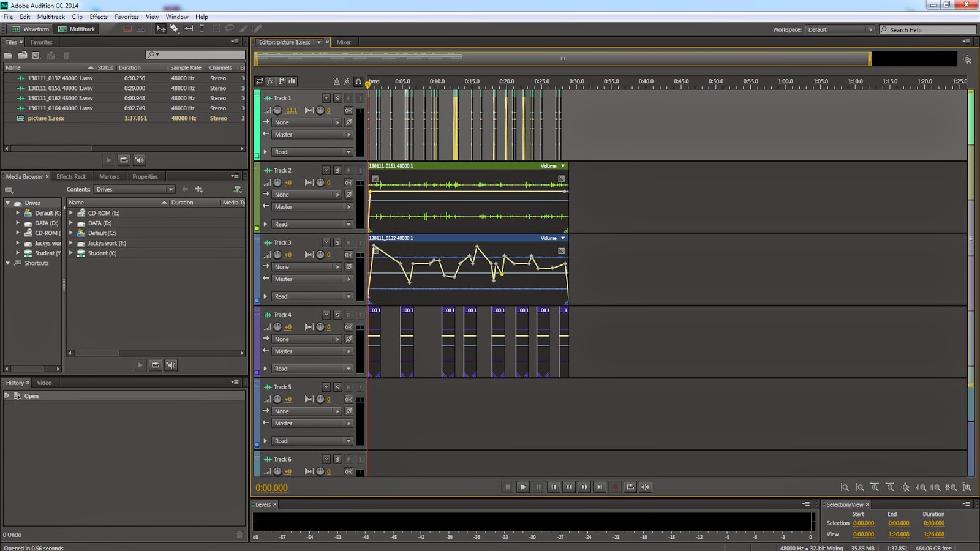Switch to the Mixer tab
Screen dimensions: 980x551
(x=344, y=42)
